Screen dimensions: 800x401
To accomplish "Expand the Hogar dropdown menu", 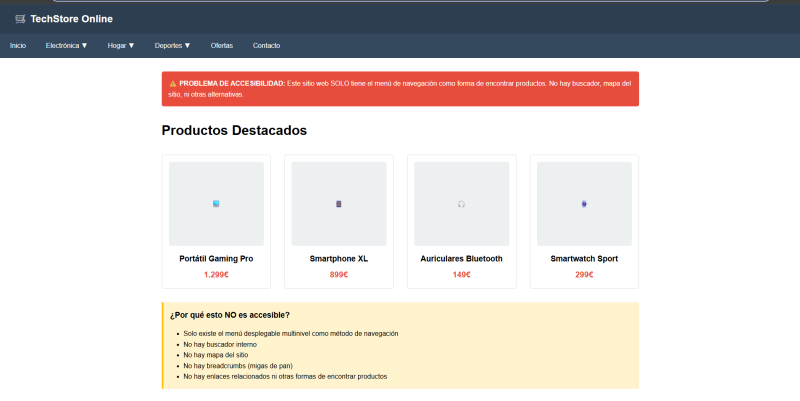I will point(121,45).
